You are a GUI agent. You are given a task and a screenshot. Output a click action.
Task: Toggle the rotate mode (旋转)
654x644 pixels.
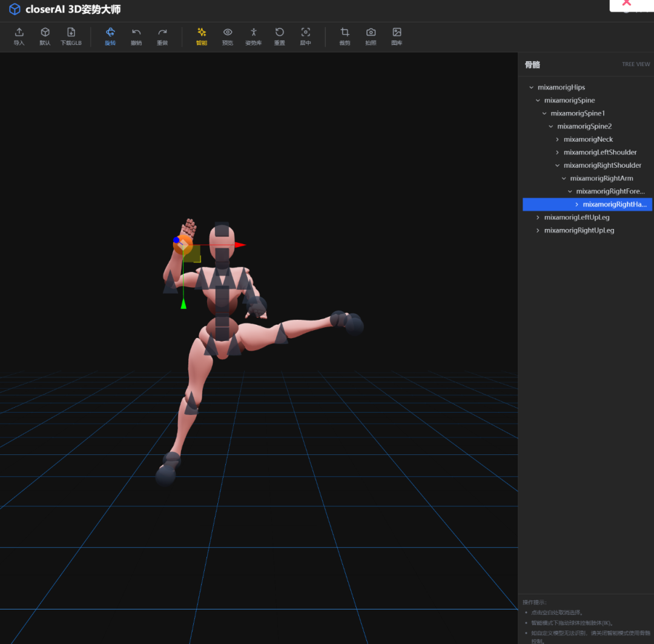pos(110,36)
